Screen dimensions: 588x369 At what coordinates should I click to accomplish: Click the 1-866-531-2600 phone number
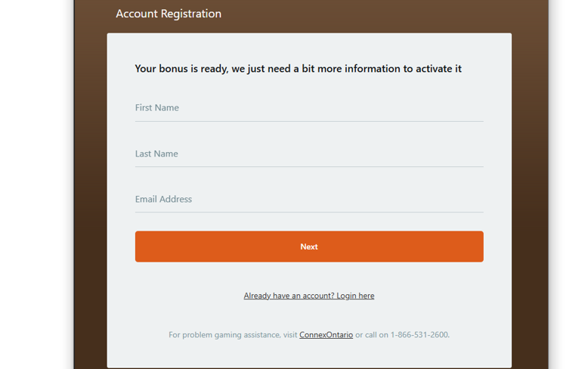click(419, 334)
